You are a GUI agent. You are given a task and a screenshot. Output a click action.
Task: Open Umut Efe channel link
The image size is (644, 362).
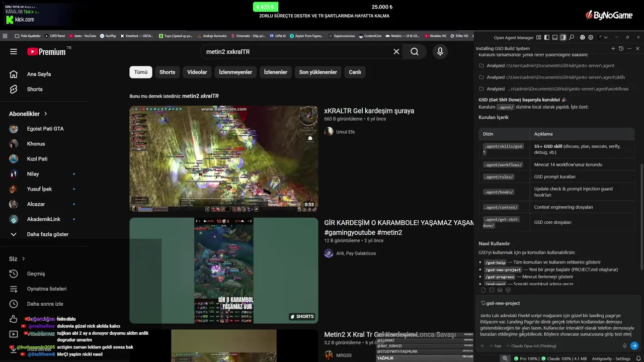345,132
